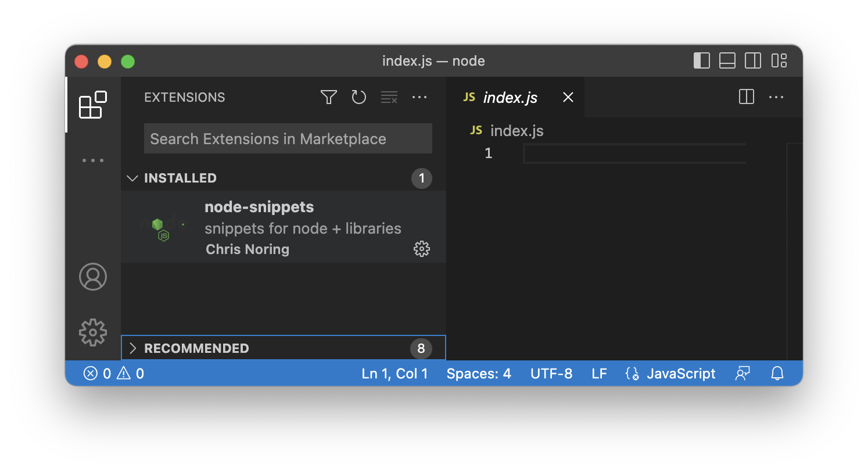Open the Manage gear in activity bar

(x=93, y=332)
